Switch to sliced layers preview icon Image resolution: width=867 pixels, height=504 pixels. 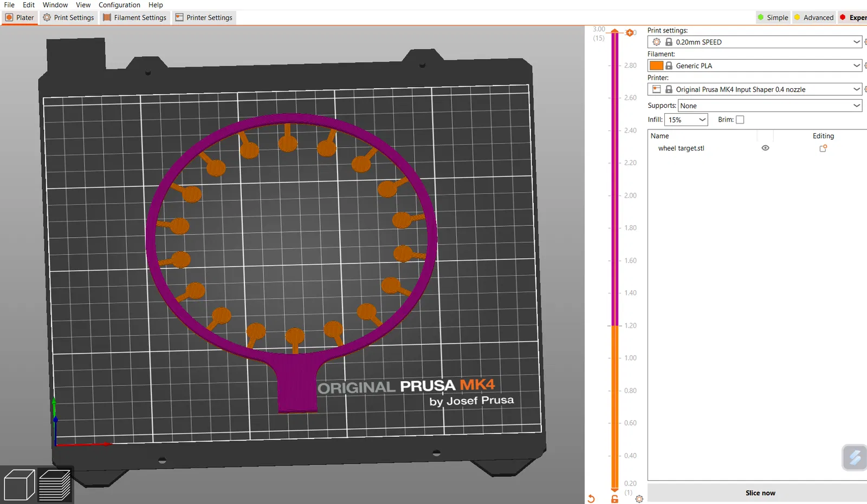click(55, 485)
